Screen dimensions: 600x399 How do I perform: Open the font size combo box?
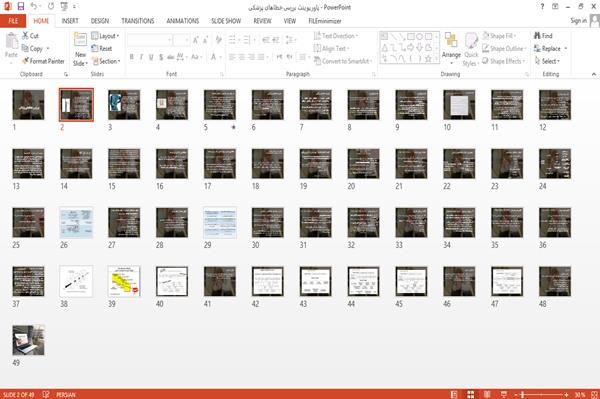(181, 40)
